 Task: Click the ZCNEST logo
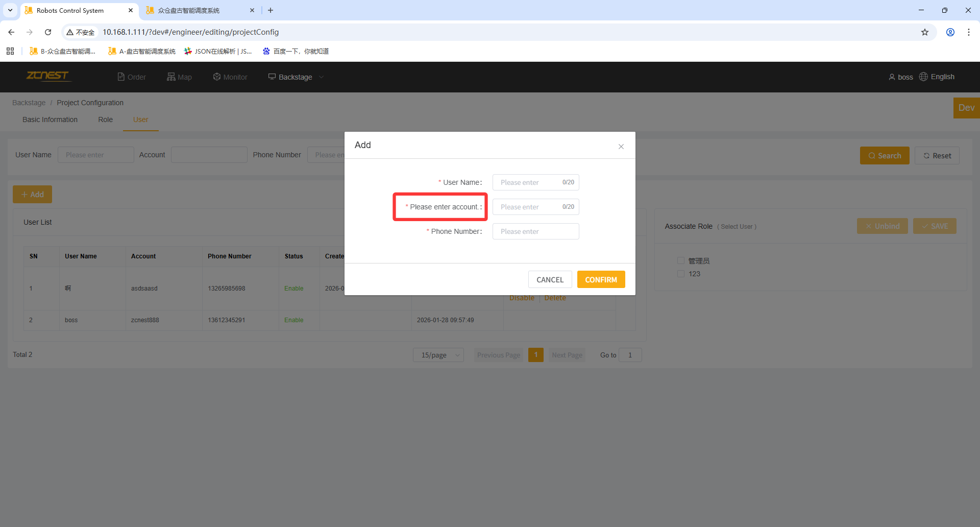pos(47,76)
